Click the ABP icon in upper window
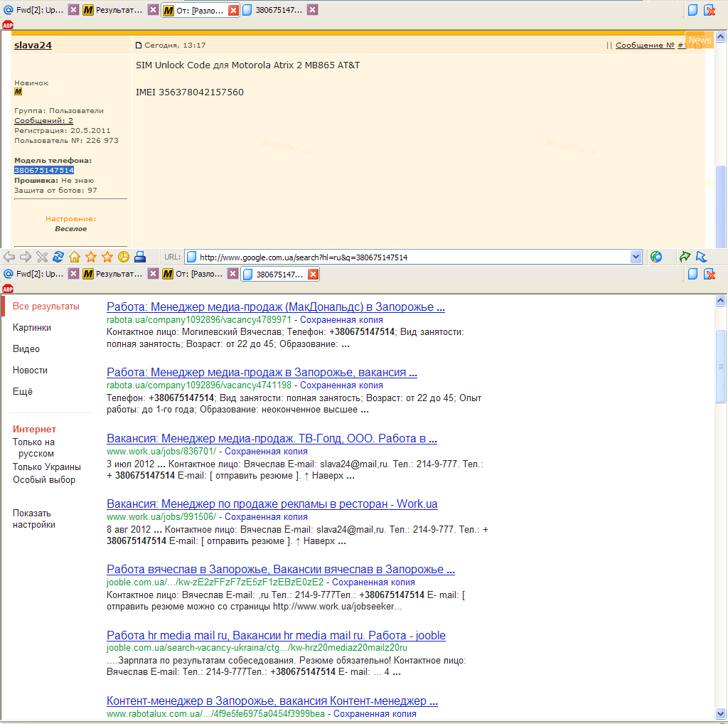The width and height of the screenshot is (728, 724). tap(8, 25)
